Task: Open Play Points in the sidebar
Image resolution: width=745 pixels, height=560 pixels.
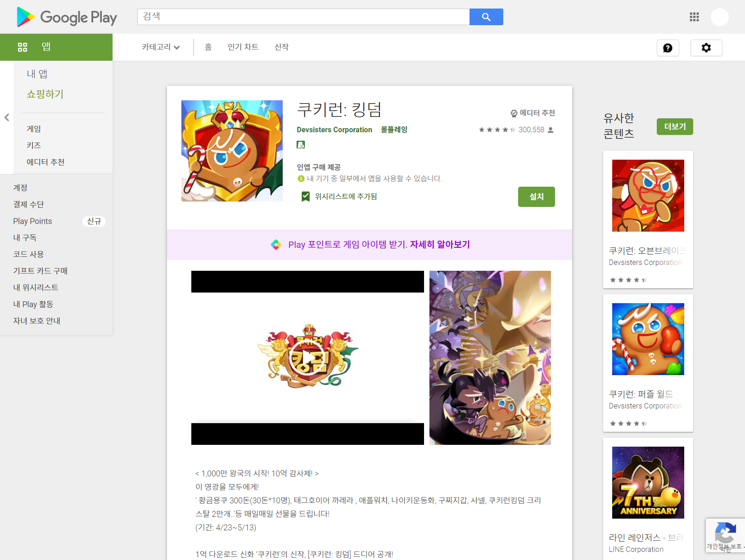Action: pyautogui.click(x=32, y=221)
